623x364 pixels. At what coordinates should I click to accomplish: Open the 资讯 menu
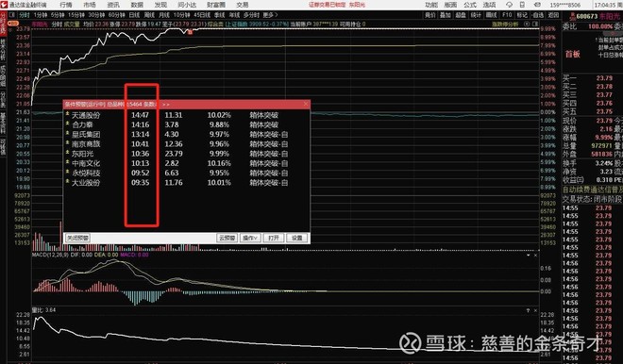pyautogui.click(x=113, y=5)
